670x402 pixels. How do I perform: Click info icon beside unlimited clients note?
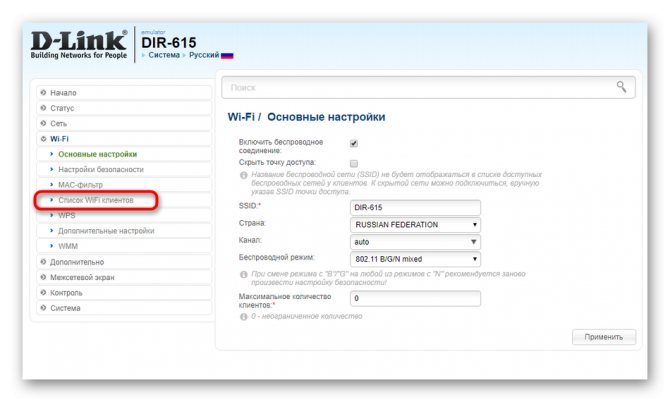coord(244,317)
